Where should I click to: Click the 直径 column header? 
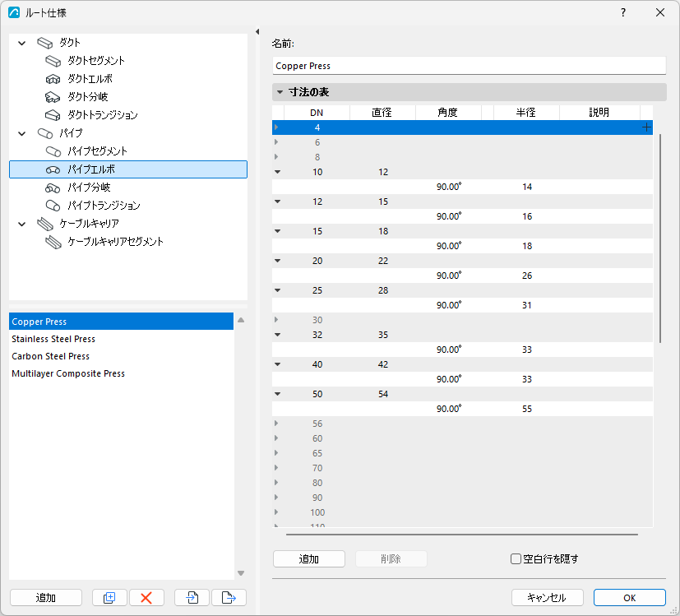(x=382, y=113)
